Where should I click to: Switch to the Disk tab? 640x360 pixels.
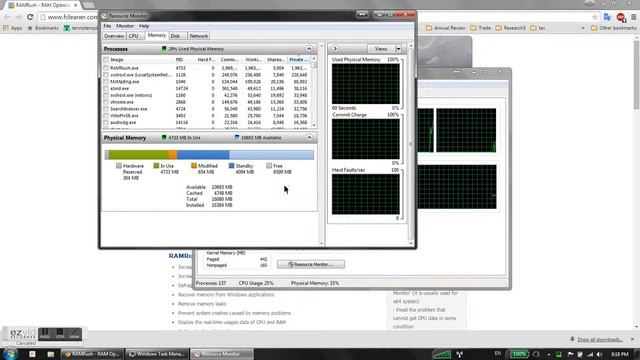pos(175,36)
